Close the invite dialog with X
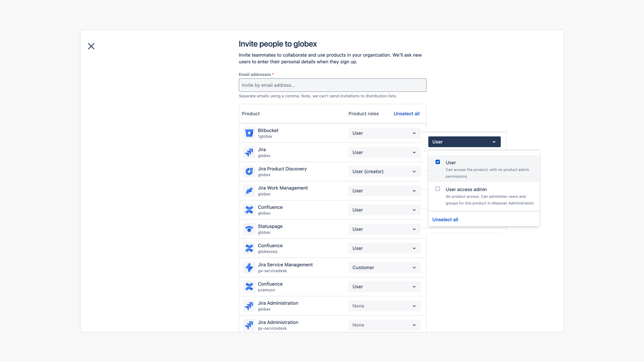The image size is (644, 362). tap(91, 46)
